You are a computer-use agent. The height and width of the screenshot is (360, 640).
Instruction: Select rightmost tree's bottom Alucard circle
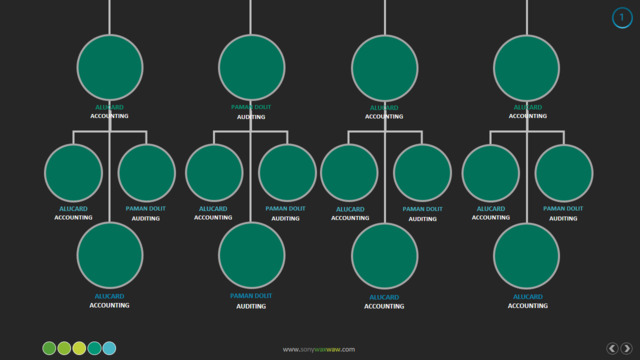tap(527, 256)
